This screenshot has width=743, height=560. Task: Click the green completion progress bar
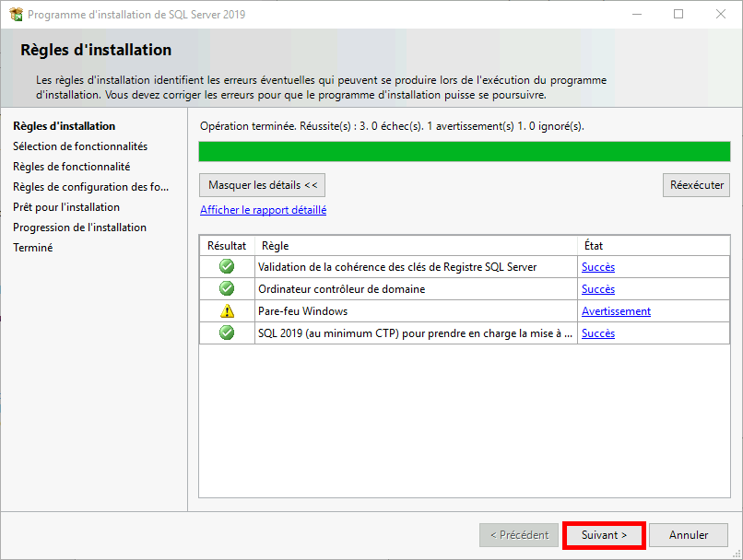pos(466,149)
